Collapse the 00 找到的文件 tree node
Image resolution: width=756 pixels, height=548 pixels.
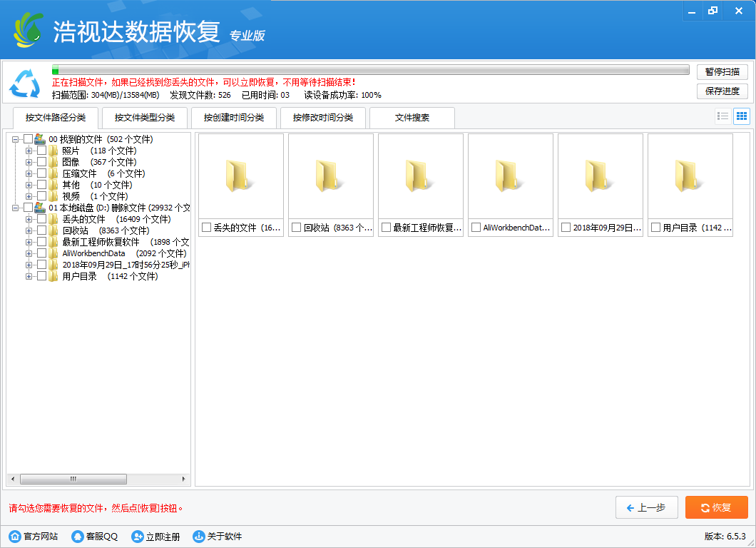point(16,139)
